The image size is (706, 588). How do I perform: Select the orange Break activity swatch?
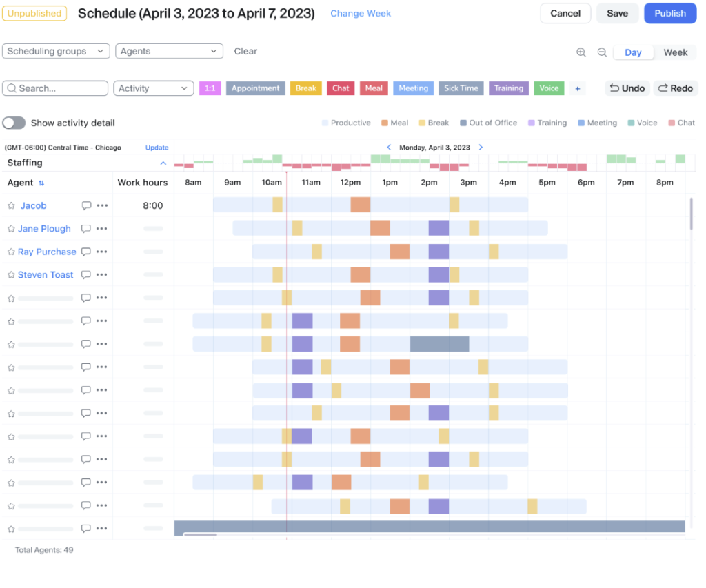pos(305,88)
